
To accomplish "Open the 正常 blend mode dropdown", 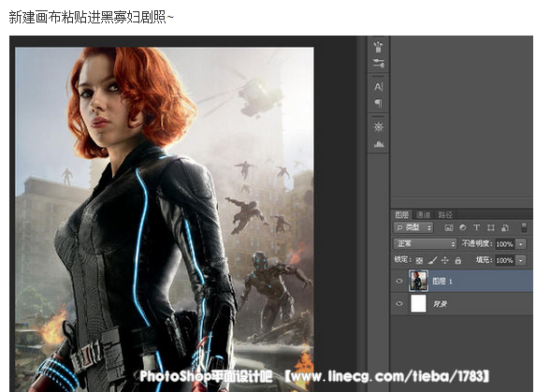I will tap(425, 243).
